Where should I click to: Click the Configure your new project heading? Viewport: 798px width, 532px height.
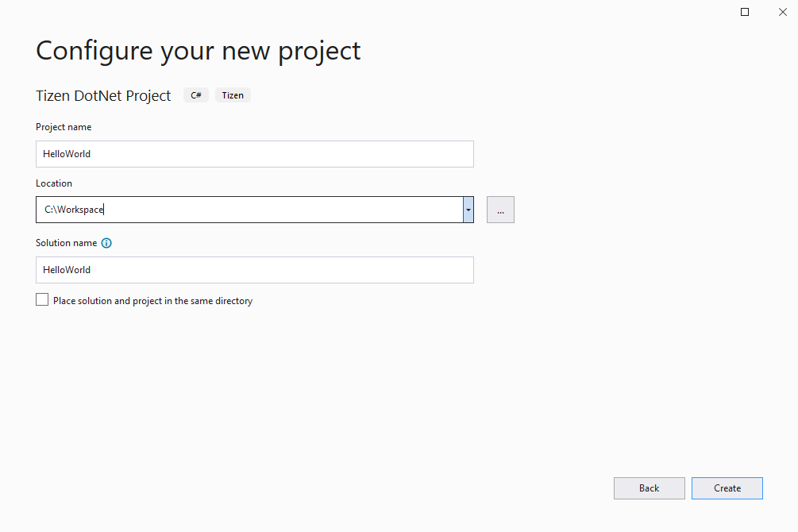[x=198, y=50]
